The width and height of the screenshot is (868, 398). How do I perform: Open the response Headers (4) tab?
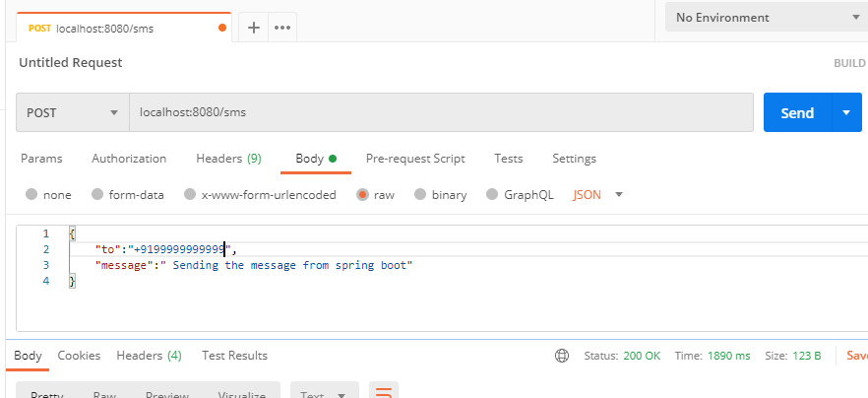click(149, 356)
